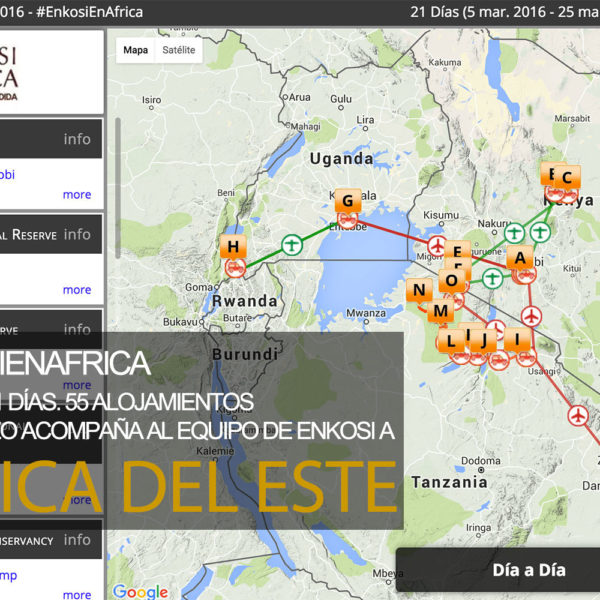This screenshot has height=600, width=600.
Task: Click red plane icon northeast of Dodoma
Action: [x=578, y=415]
